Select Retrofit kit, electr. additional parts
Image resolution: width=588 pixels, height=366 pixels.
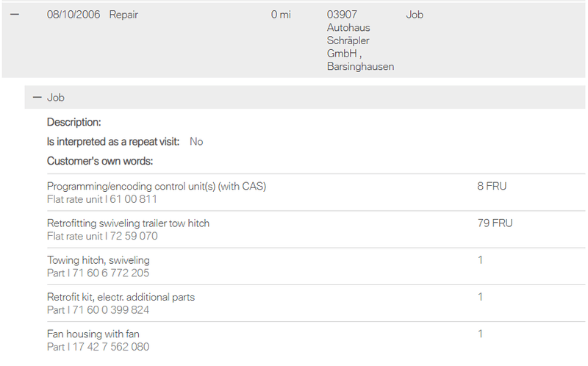click(x=121, y=297)
